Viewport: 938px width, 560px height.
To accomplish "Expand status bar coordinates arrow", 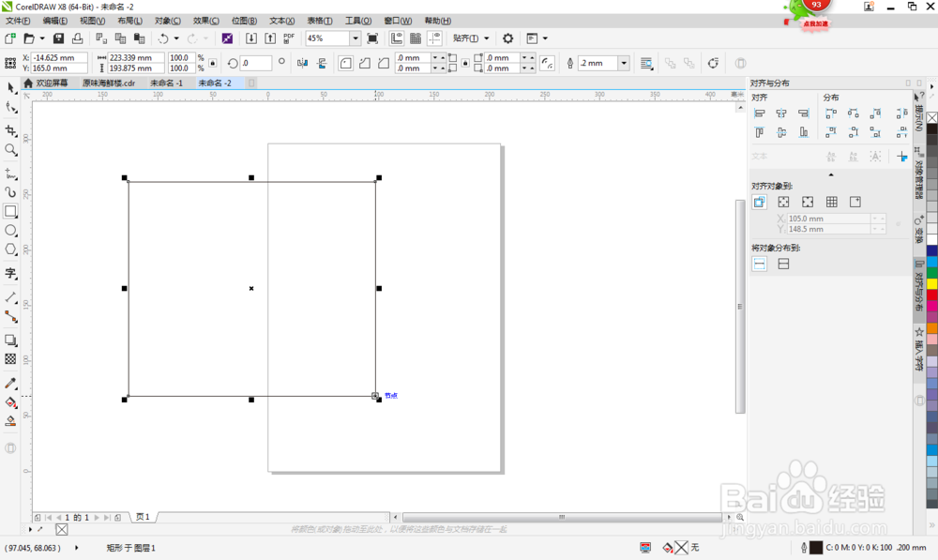I will coord(77,548).
